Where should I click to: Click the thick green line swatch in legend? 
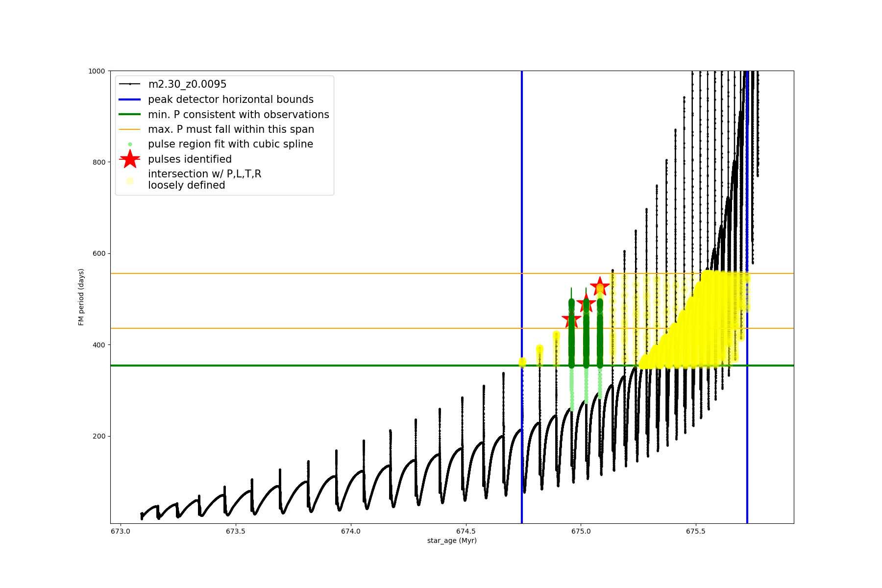tap(130, 115)
